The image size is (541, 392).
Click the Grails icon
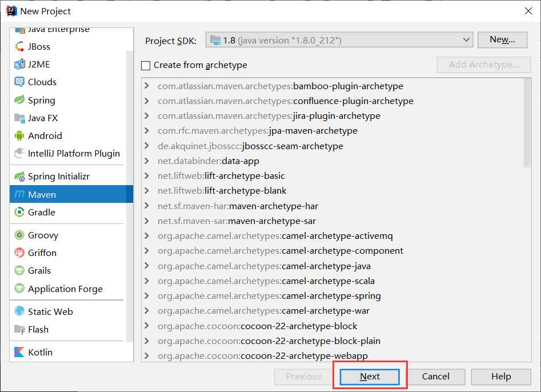[19, 270]
